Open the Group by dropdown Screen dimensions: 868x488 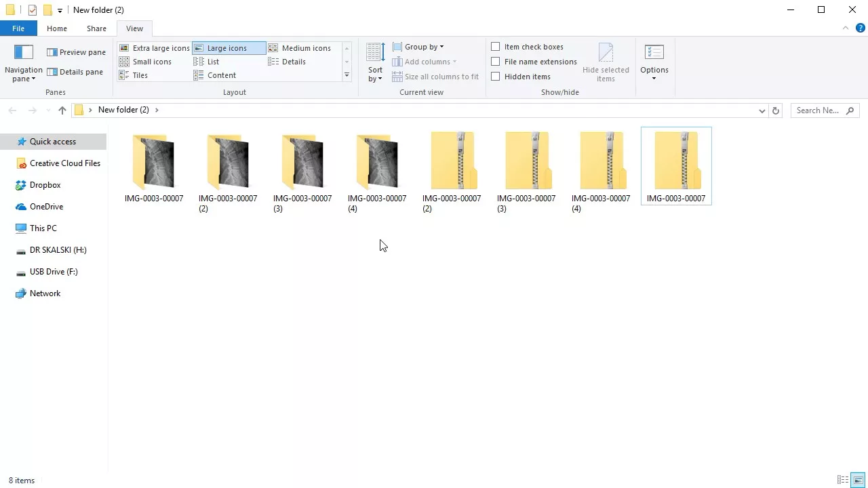tap(420, 46)
